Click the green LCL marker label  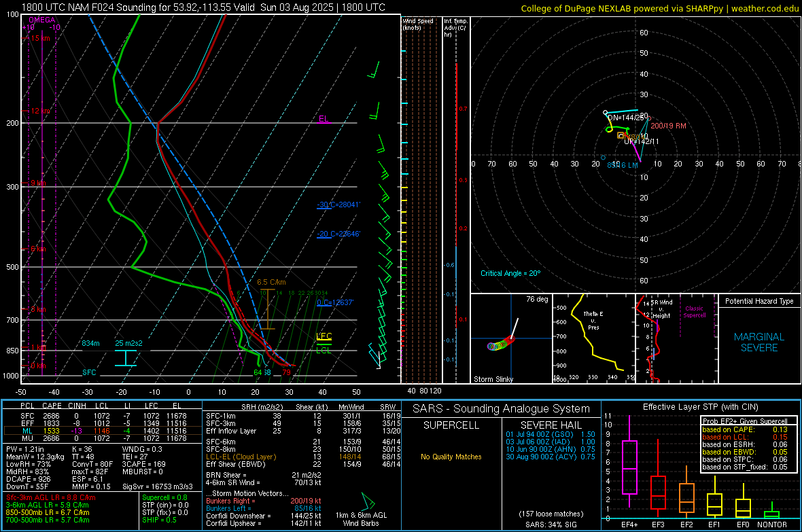[324, 350]
